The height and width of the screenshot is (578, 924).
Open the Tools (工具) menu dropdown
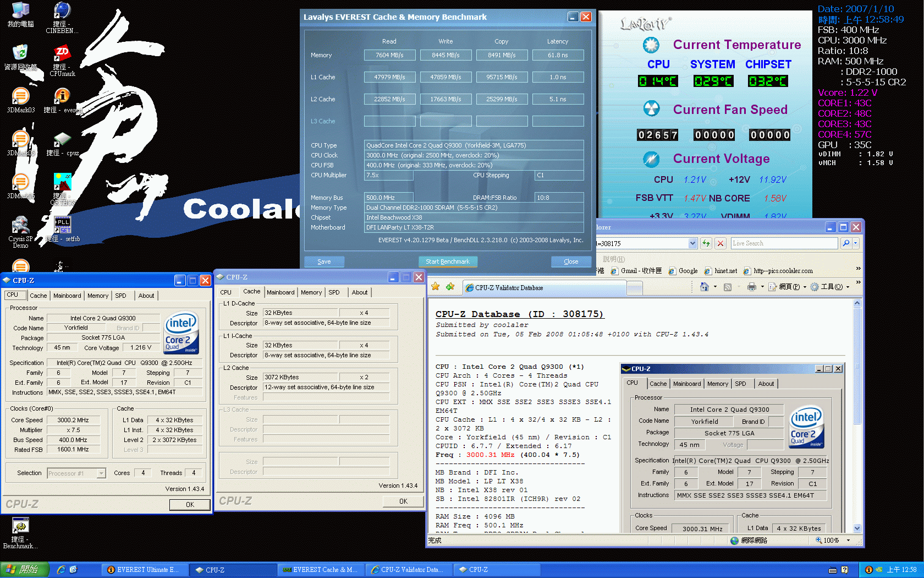click(830, 287)
